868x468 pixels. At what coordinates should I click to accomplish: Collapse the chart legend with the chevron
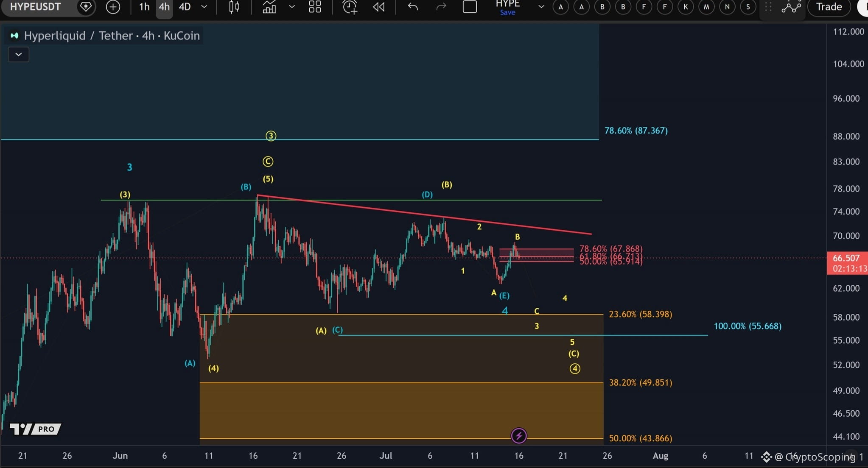19,54
